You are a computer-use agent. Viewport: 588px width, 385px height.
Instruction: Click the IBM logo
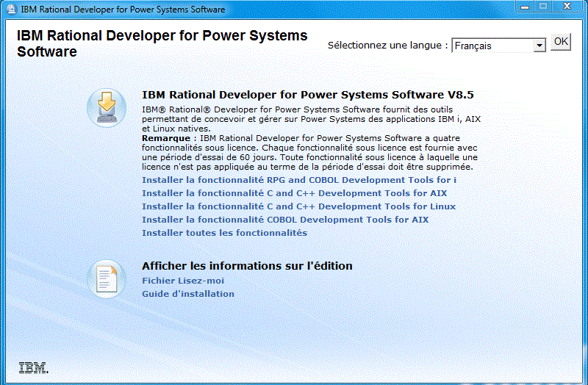click(x=33, y=368)
